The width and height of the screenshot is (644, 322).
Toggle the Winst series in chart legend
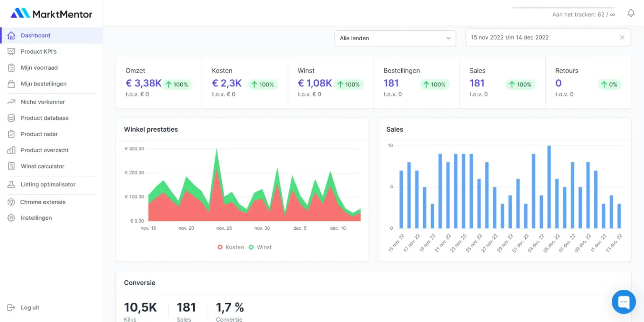(260, 247)
